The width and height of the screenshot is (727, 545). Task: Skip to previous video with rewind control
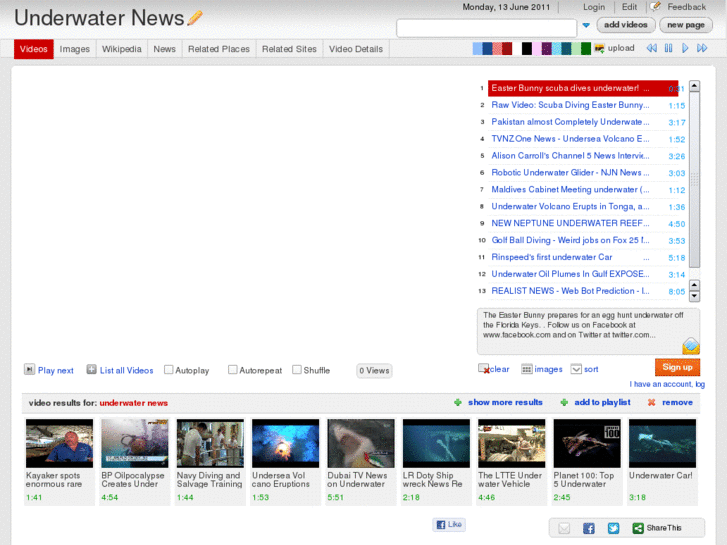651,48
